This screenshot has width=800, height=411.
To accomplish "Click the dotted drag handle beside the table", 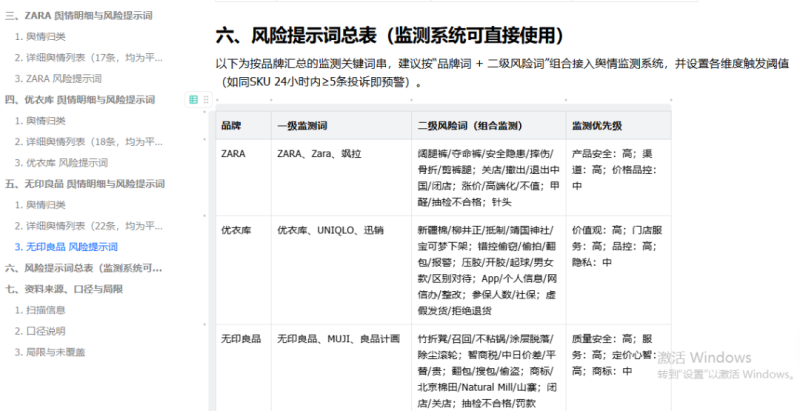I will click(206, 99).
